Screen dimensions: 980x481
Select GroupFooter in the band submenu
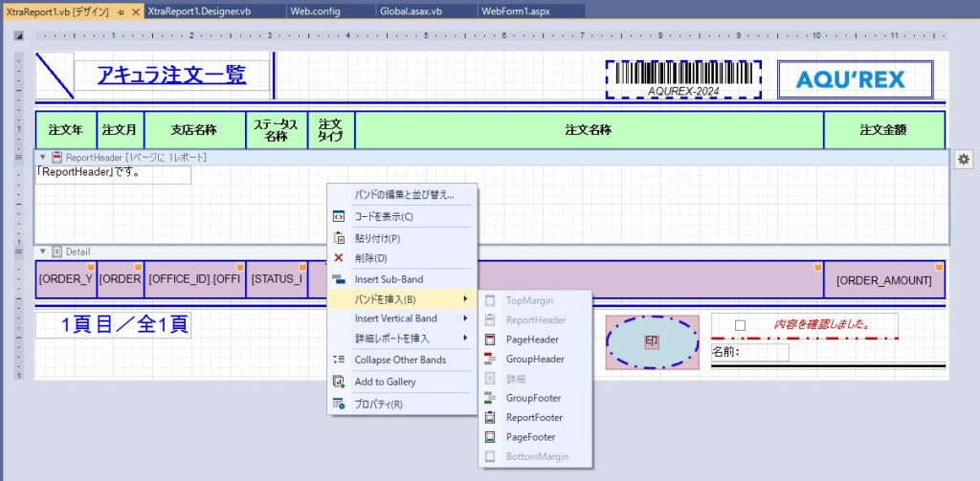click(533, 398)
